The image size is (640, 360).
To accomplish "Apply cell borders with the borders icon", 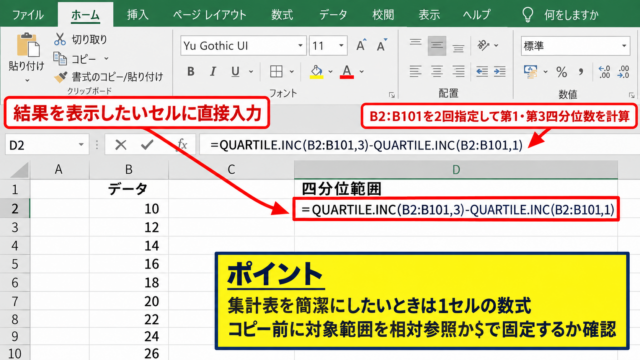I will 276,72.
